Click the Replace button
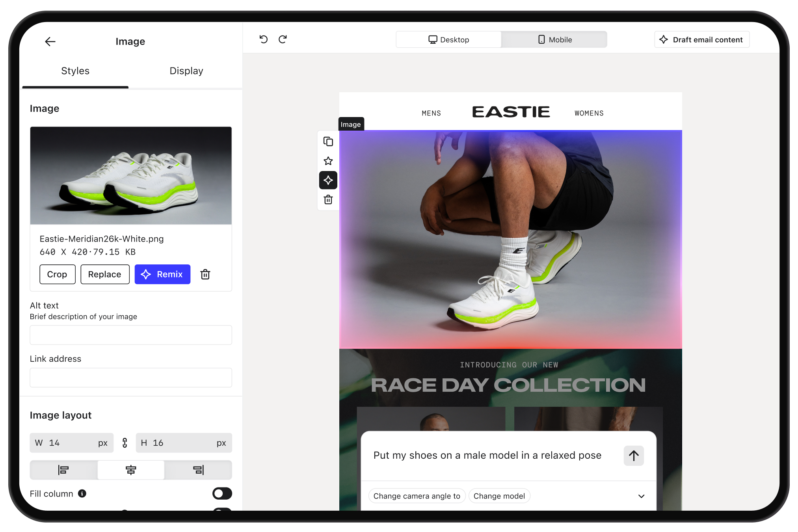 105,274
